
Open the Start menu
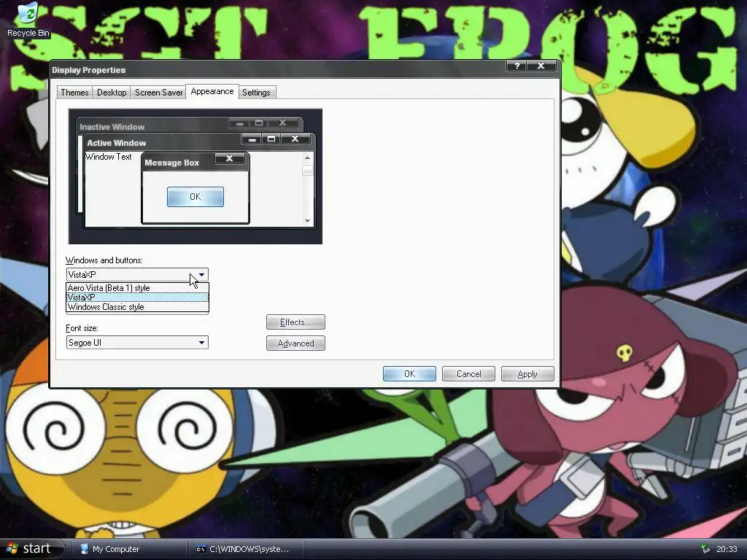[31, 548]
